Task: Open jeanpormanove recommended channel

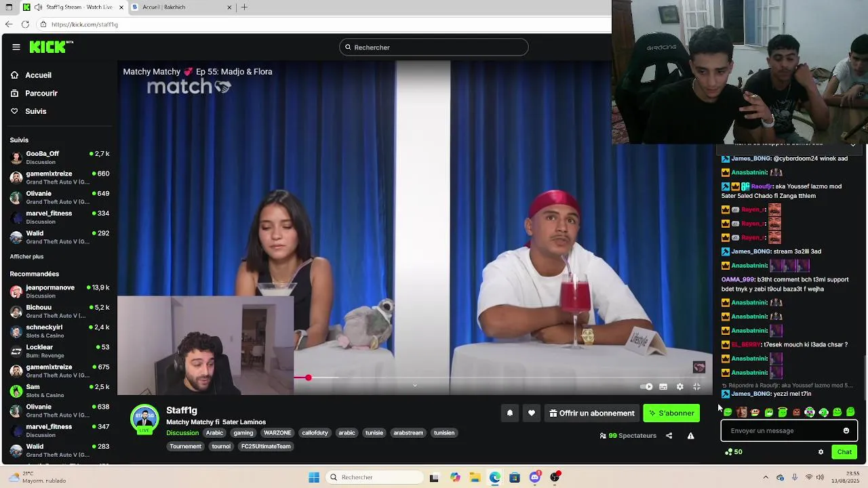Action: [x=60, y=291]
